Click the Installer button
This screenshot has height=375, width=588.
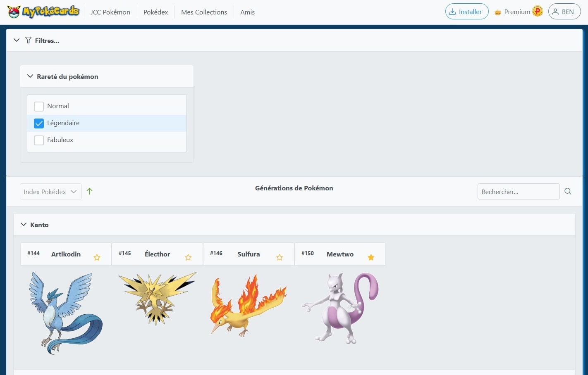pyautogui.click(x=466, y=11)
